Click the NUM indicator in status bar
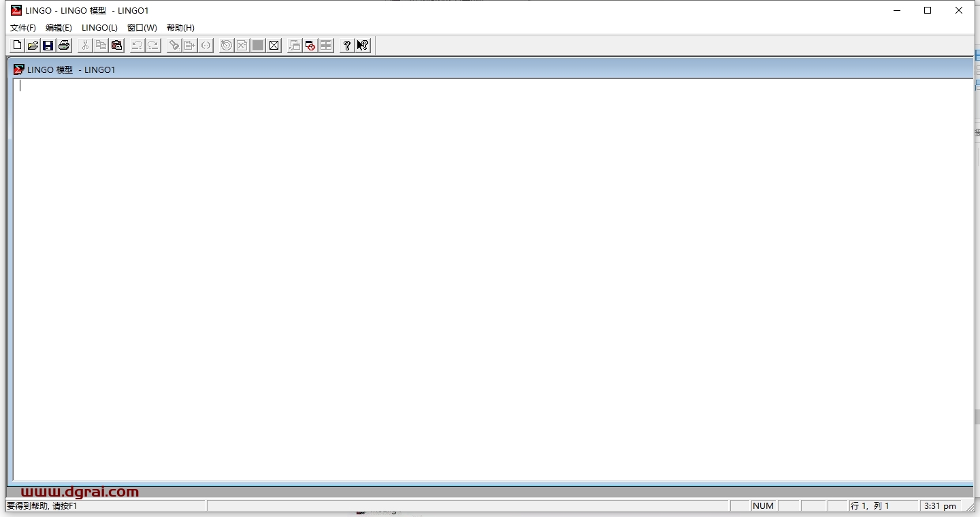The height and width of the screenshot is (517, 980). point(764,506)
